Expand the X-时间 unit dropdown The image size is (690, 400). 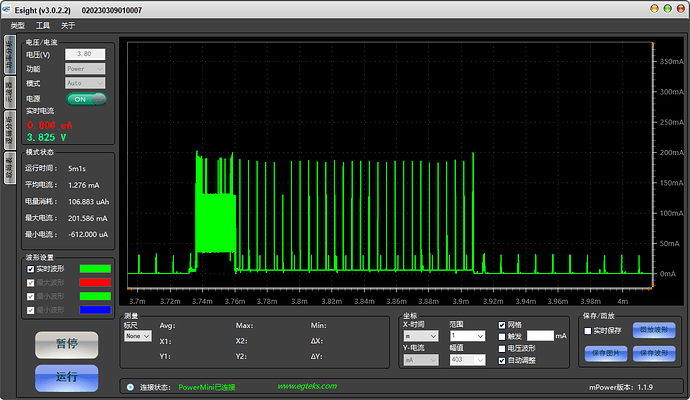420,336
